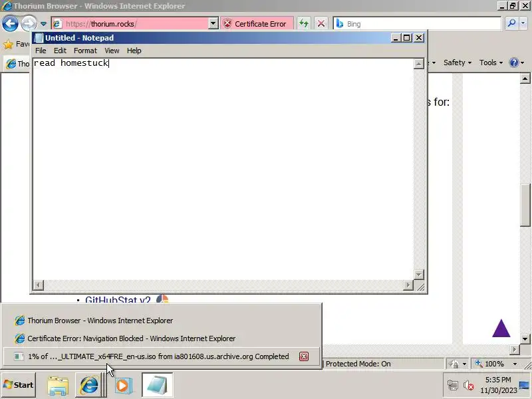Open the GitHubStat v2 link
The height and width of the screenshot is (399, 532).
tap(118, 300)
